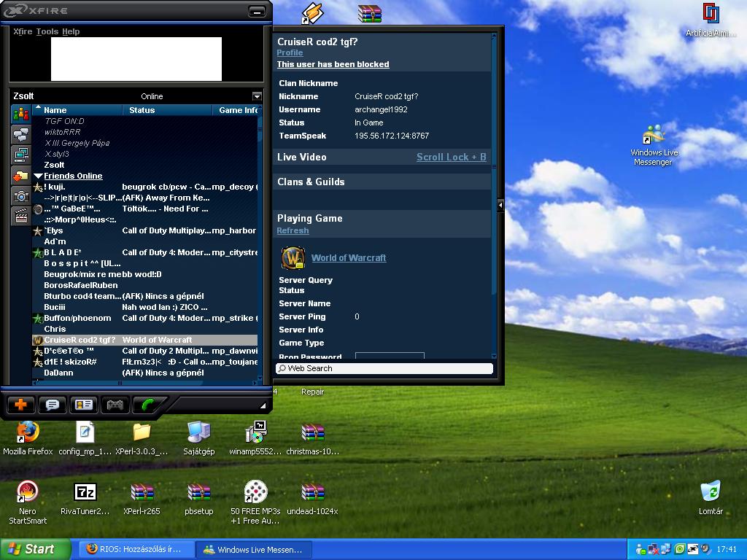Click the speech bubble chat button
747x560 pixels.
tap(53, 405)
